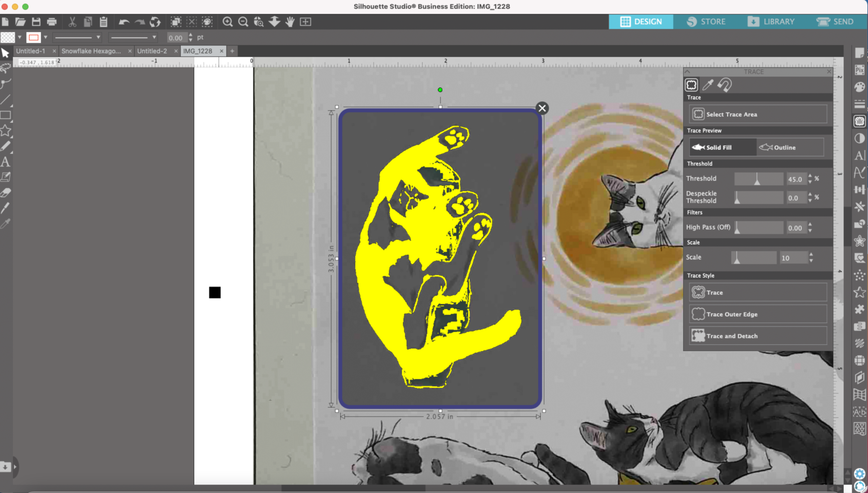The height and width of the screenshot is (493, 868).
Task: Select the Eraser tool
Action: click(x=5, y=193)
